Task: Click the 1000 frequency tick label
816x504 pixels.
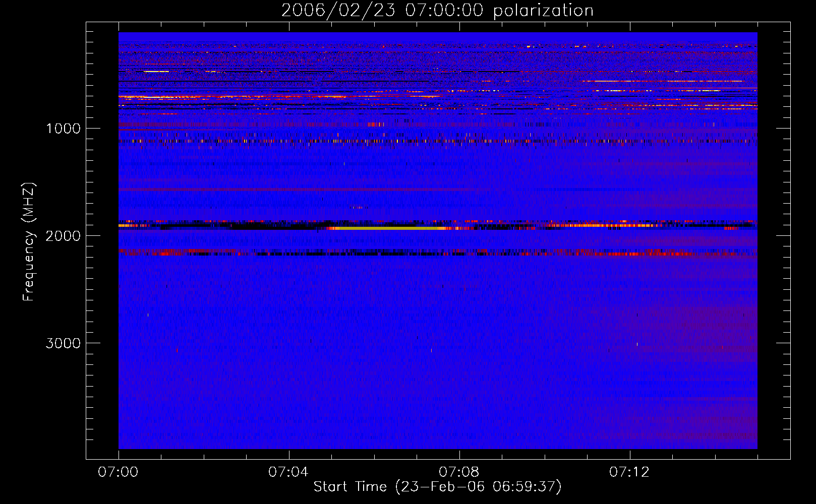Action: point(63,129)
